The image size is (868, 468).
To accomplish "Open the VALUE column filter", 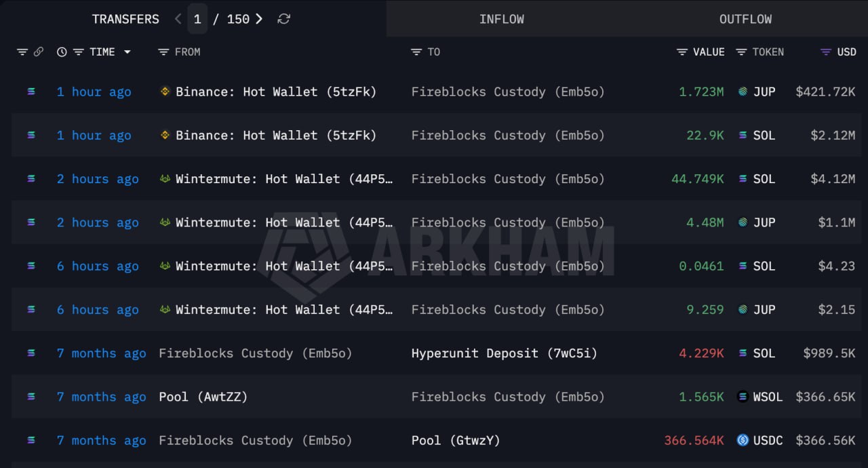I will point(682,52).
